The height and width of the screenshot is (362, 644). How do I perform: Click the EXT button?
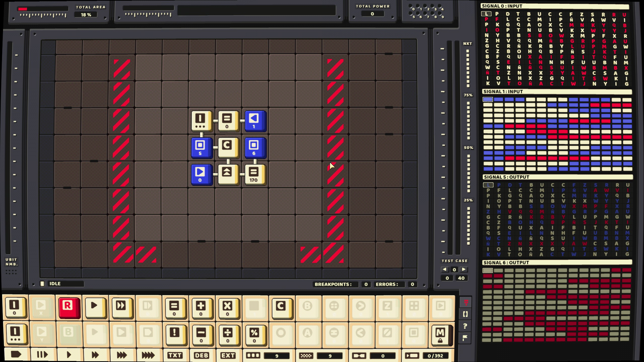point(228,355)
